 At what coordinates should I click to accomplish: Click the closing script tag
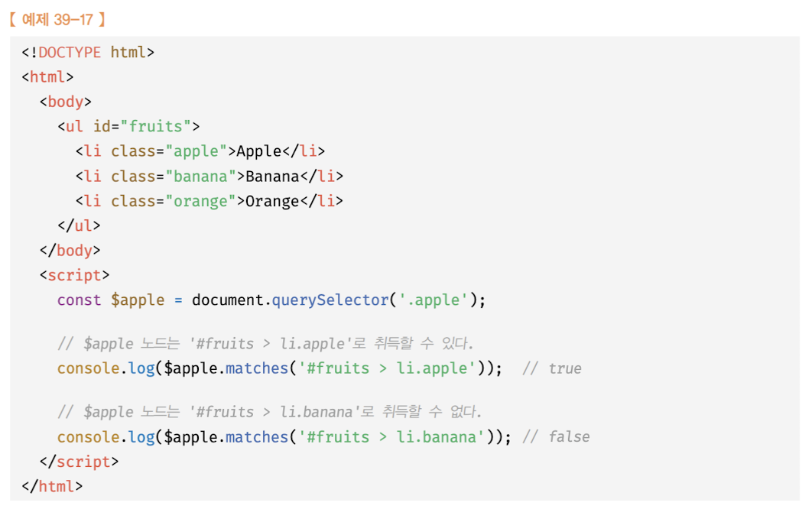(80, 462)
